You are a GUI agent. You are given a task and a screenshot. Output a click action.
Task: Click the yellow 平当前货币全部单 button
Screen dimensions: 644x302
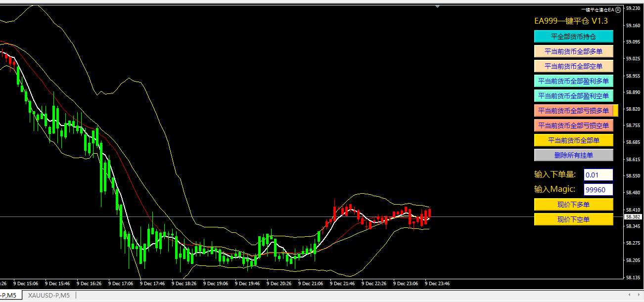click(574, 140)
